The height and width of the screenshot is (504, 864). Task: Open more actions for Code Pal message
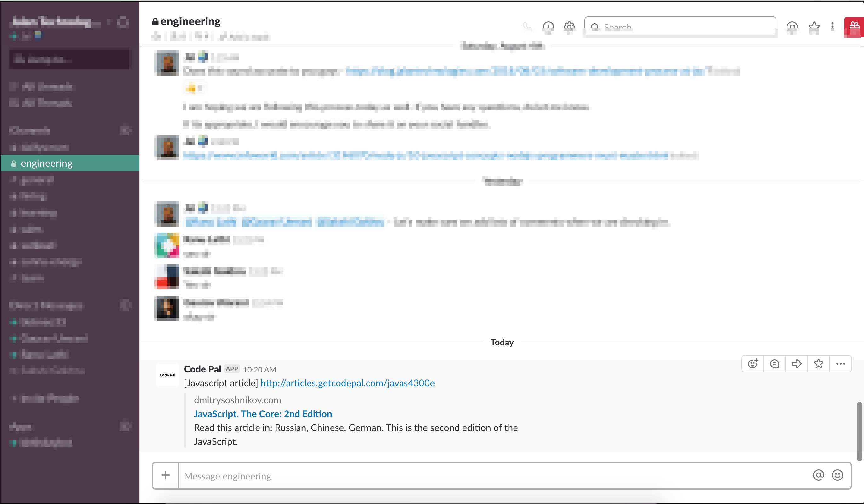coord(840,363)
